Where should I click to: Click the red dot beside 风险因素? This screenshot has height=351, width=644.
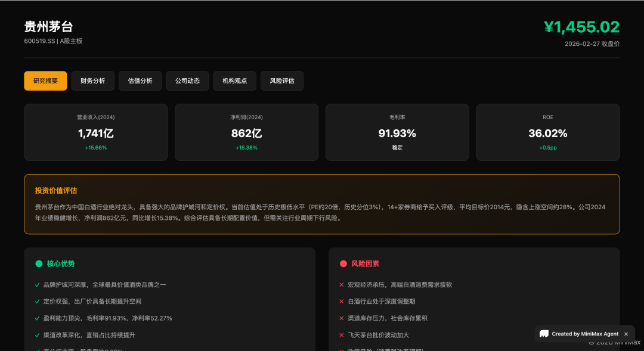343,263
